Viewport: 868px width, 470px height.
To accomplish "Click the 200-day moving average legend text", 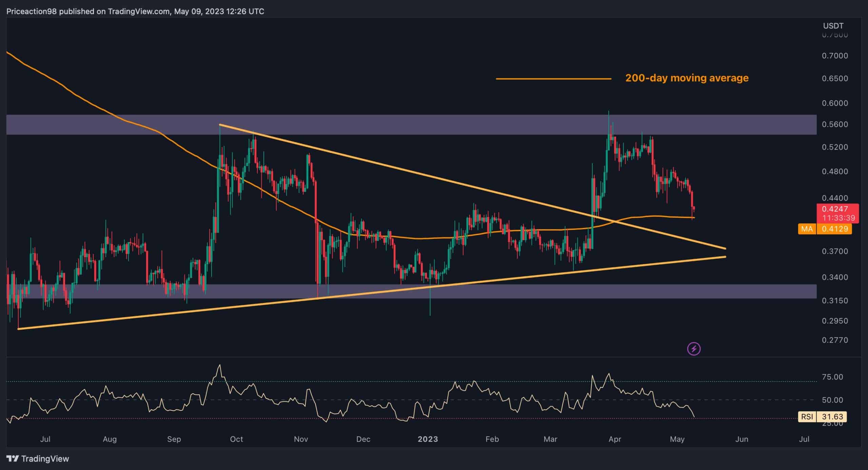I will pyautogui.click(x=687, y=78).
